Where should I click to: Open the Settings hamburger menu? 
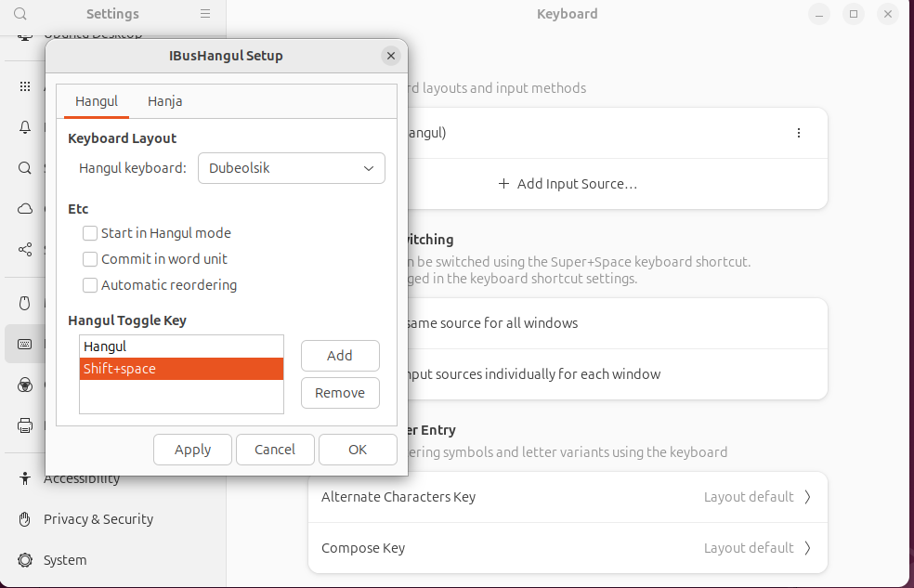tap(205, 13)
